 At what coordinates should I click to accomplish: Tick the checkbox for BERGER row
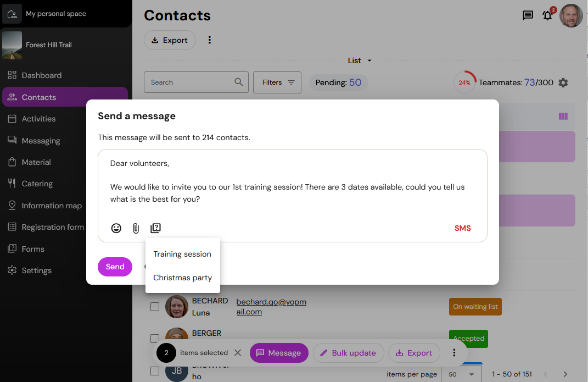(155, 338)
